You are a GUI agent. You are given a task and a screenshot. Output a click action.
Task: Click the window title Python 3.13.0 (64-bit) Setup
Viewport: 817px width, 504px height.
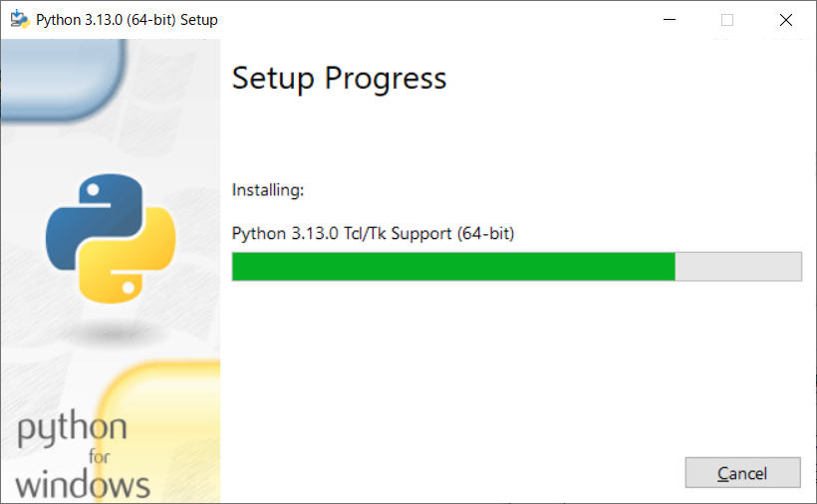tap(127, 20)
